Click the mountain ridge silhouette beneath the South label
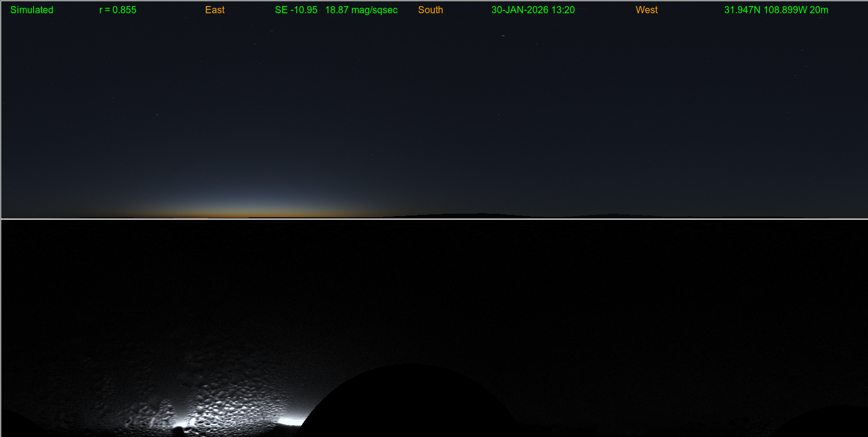 coord(475,214)
